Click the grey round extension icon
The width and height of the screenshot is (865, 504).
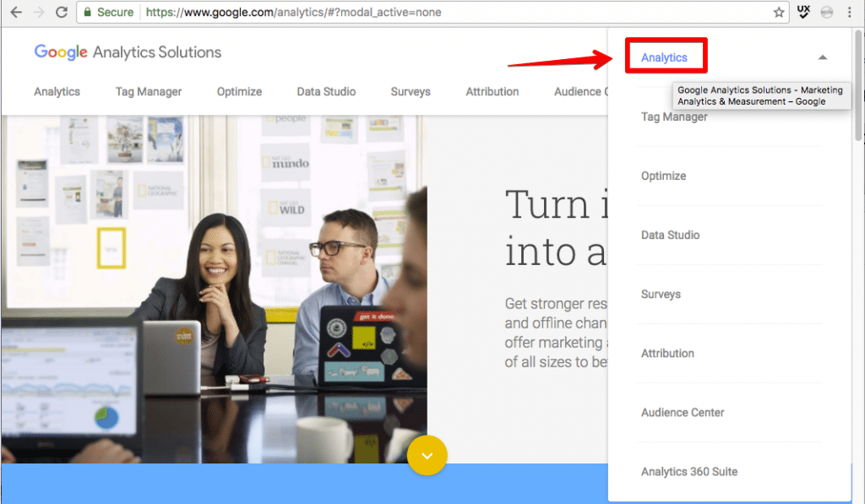coord(826,12)
